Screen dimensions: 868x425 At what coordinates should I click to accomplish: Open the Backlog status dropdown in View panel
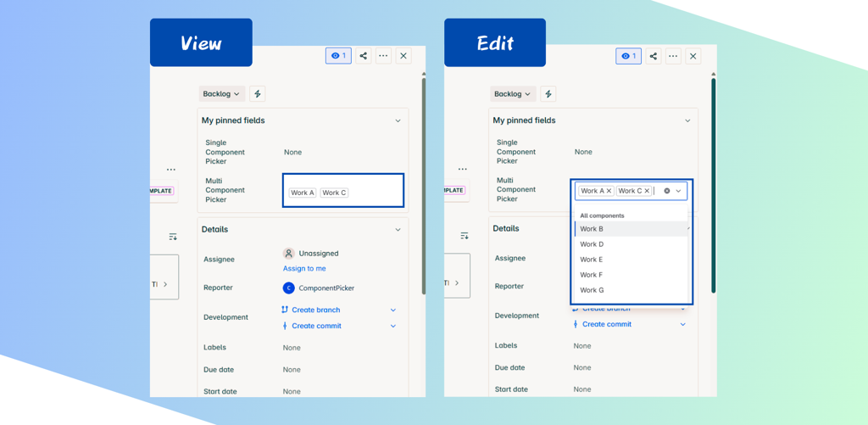click(221, 94)
